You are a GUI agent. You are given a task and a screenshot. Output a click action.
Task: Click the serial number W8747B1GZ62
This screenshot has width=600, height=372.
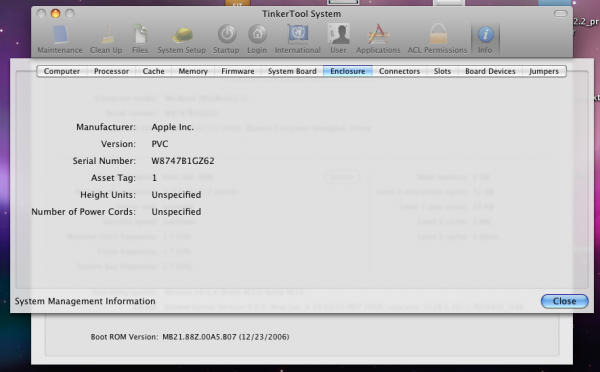183,161
